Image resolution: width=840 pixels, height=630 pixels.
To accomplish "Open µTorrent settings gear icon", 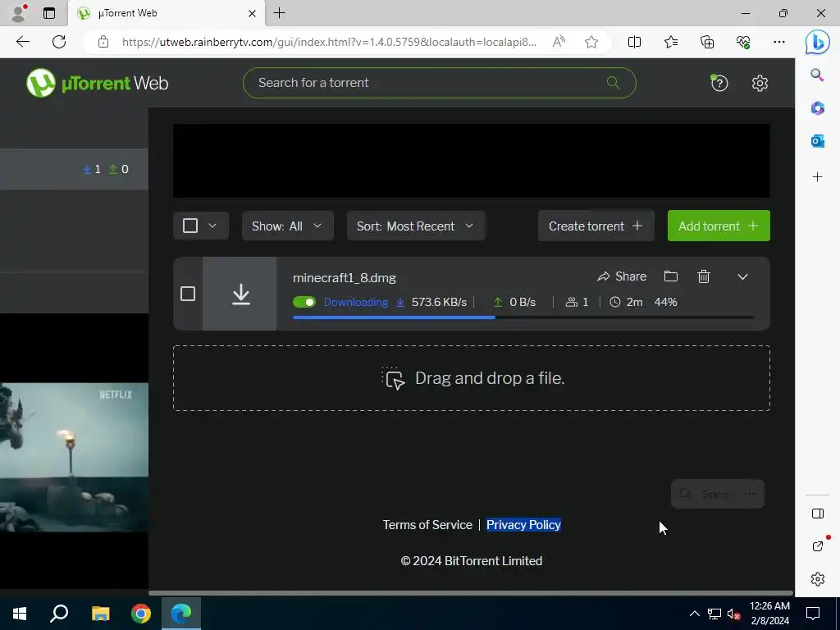I will pyautogui.click(x=760, y=83).
